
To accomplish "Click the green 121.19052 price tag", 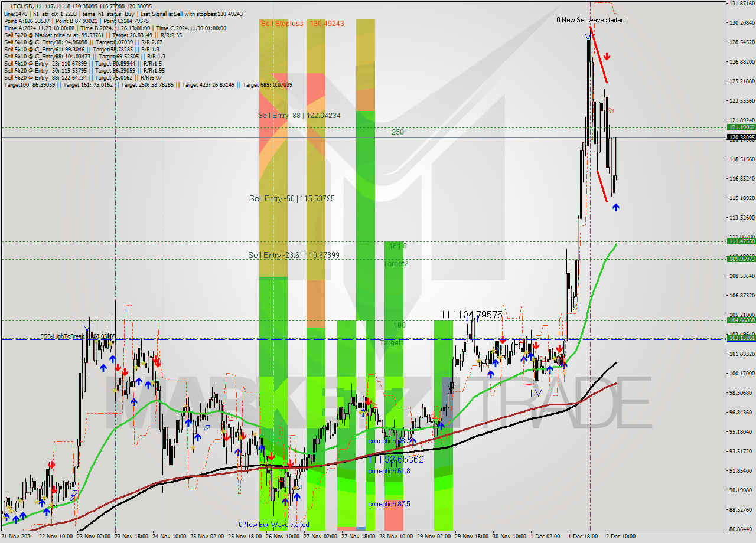I will point(742,127).
